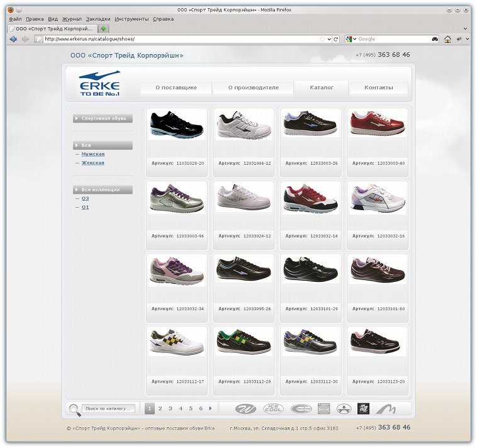Open shoe thumbnail артикул 12033101-60
The width and height of the screenshot is (477, 448).
click(378, 270)
